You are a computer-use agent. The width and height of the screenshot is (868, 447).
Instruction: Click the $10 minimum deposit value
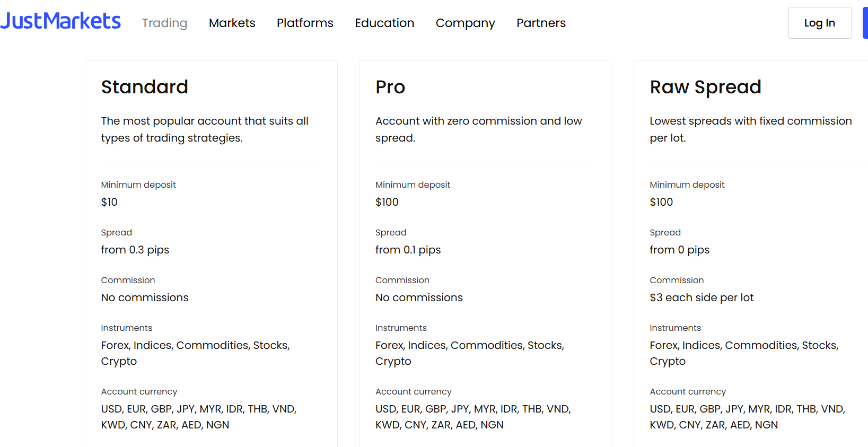tap(109, 202)
